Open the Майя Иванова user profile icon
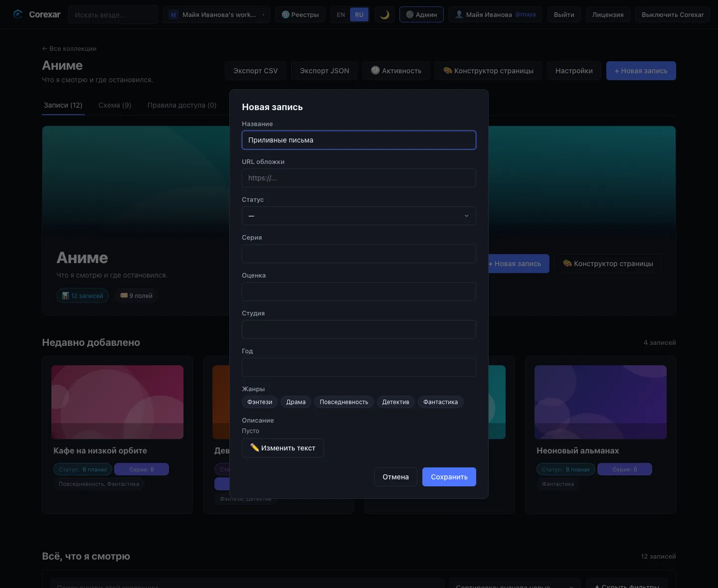The height and width of the screenshot is (588, 718). (459, 14)
